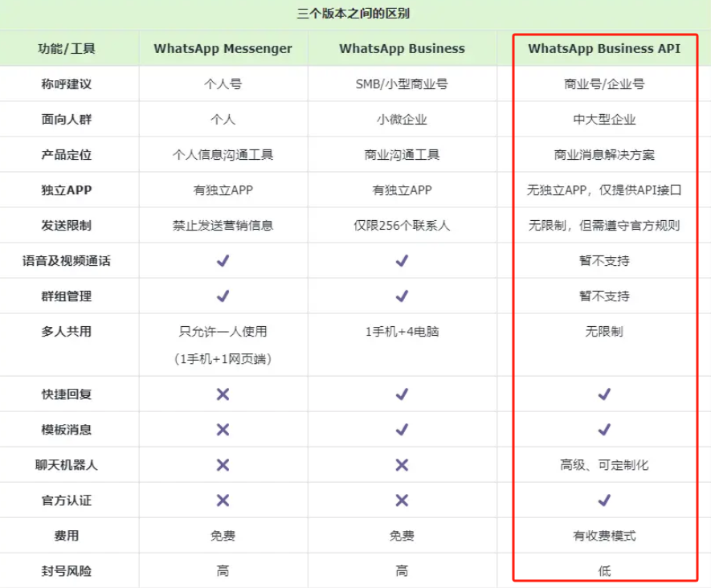Click the 官方认证 checkmark under WhatsApp Business API
The image size is (711, 588).
pyautogui.click(x=604, y=500)
